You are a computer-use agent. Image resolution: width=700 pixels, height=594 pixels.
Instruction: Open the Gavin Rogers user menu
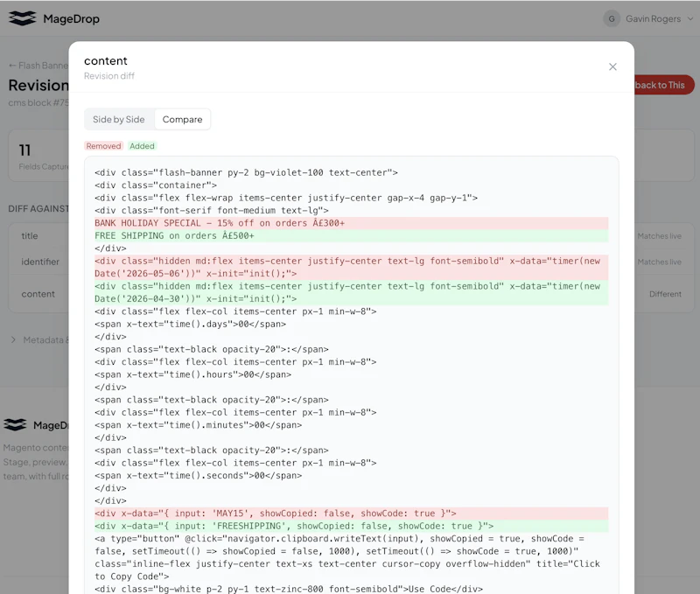(x=648, y=18)
